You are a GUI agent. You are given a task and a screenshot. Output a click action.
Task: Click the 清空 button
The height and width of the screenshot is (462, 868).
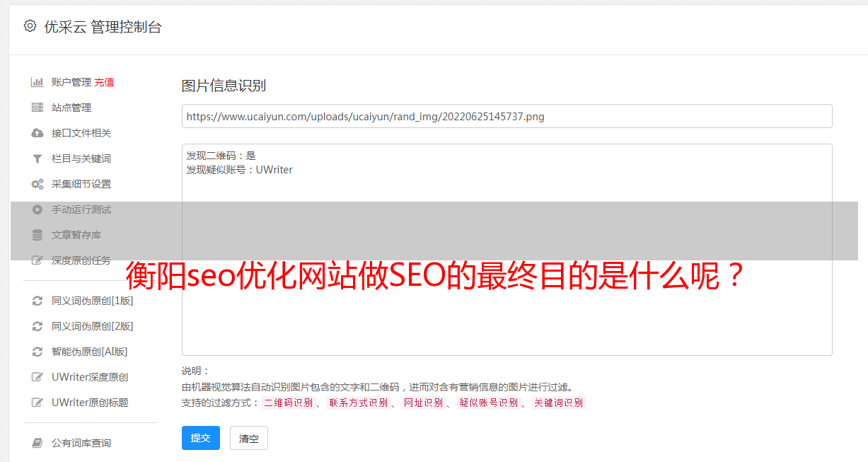click(x=249, y=439)
